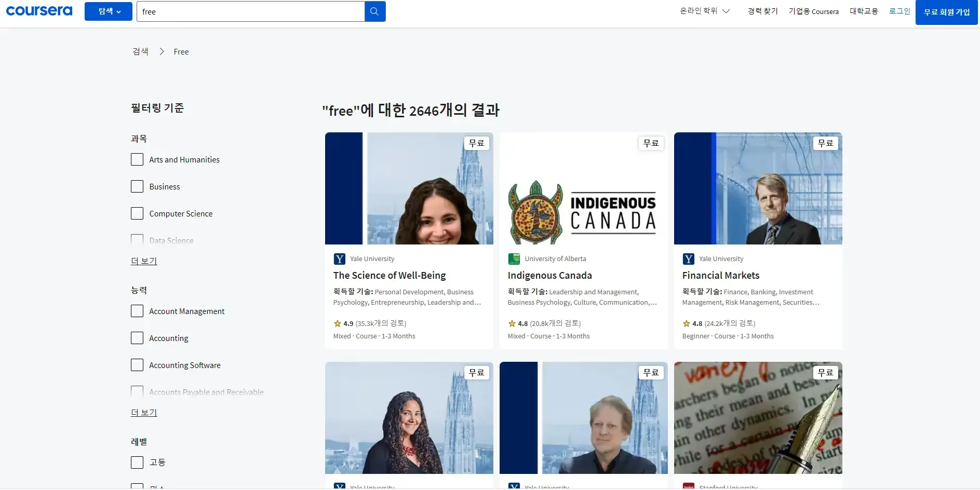Check the 고등 level checkbox
980x490 pixels.
click(x=137, y=462)
